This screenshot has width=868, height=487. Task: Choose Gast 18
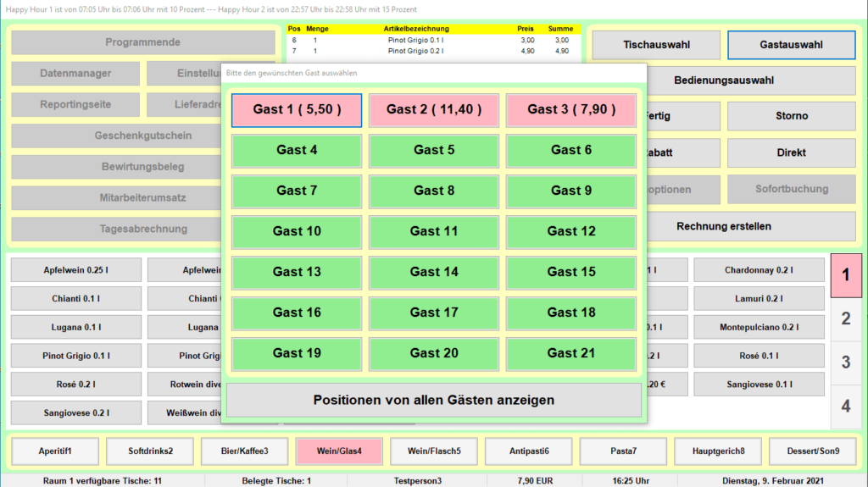tap(571, 313)
